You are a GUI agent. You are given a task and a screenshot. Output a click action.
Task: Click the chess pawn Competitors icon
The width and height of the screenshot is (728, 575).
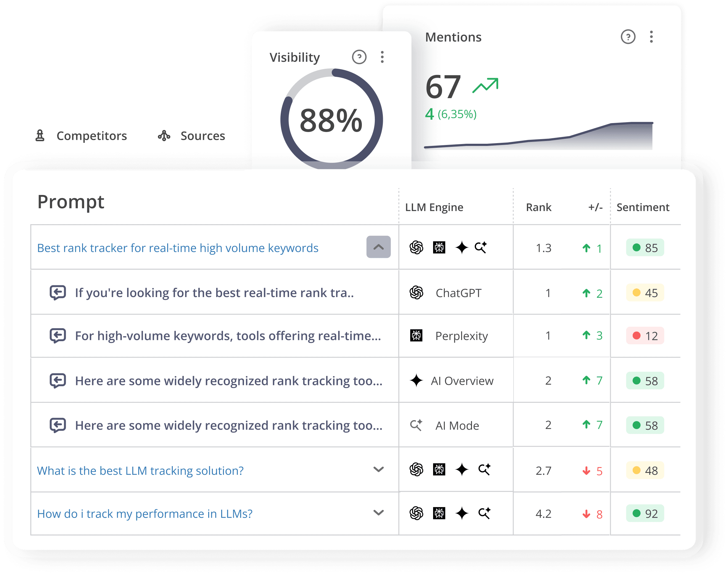point(40,135)
